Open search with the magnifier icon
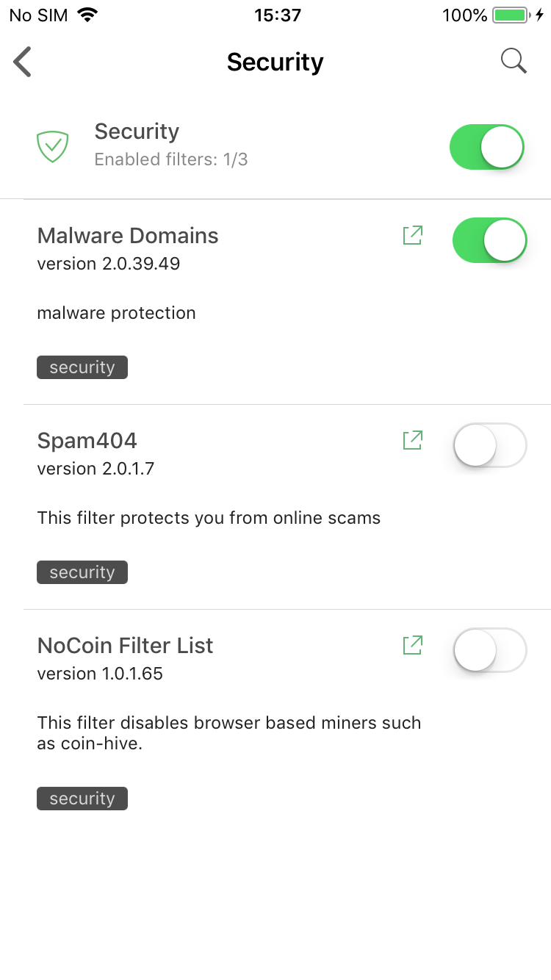The image size is (551, 980). tap(514, 62)
